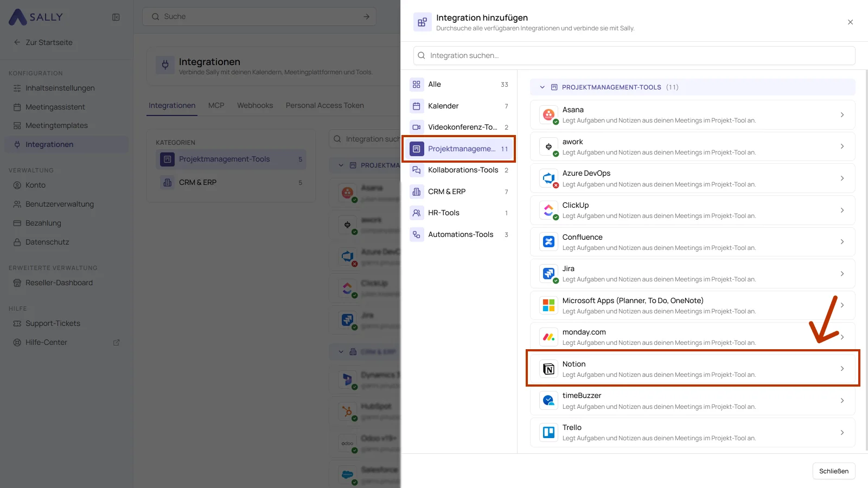Open Jira details via chevron
This screenshot has width=868, height=488.
click(x=842, y=273)
